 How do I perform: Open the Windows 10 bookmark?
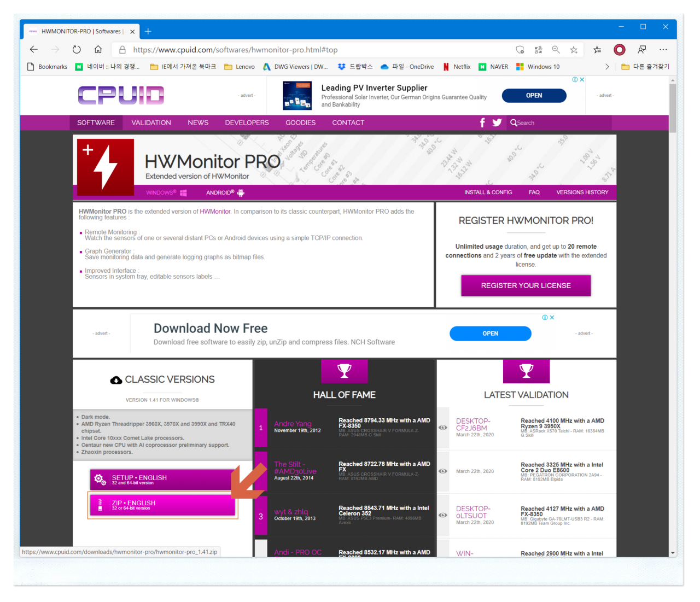(x=538, y=67)
